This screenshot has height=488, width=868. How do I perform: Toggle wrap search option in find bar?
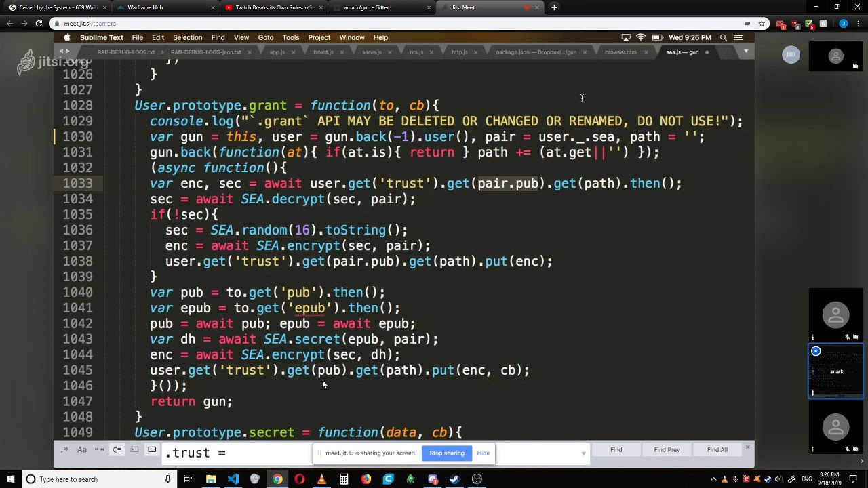coord(117,450)
